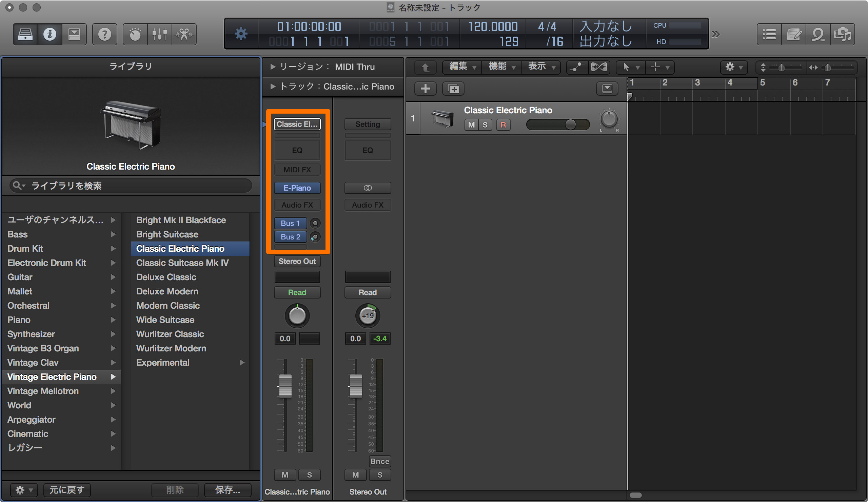Add a new track with plus button
Screen dimensions: 868x502
pos(426,89)
